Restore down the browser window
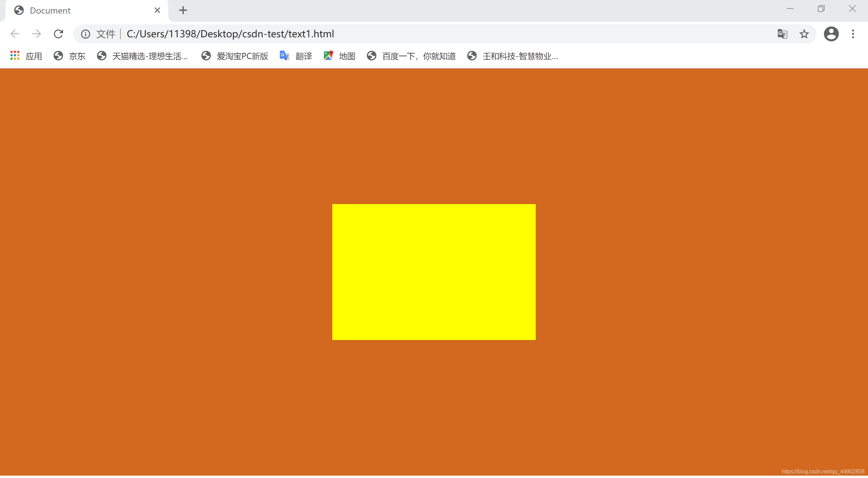The height and width of the screenshot is (478, 868). point(821,9)
